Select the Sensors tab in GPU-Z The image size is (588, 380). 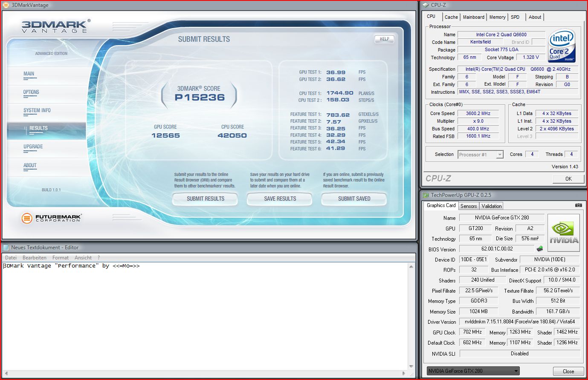(469, 206)
